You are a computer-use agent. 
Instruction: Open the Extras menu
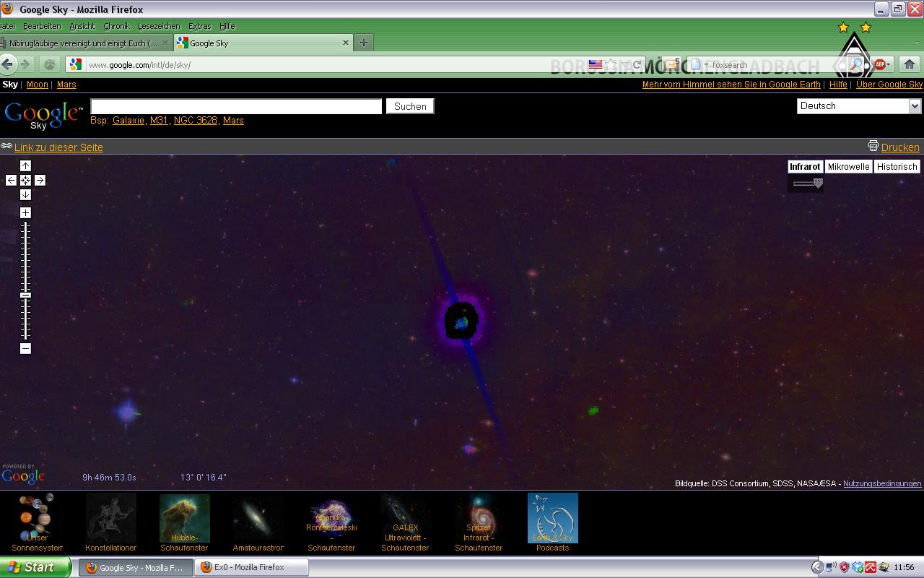click(200, 26)
